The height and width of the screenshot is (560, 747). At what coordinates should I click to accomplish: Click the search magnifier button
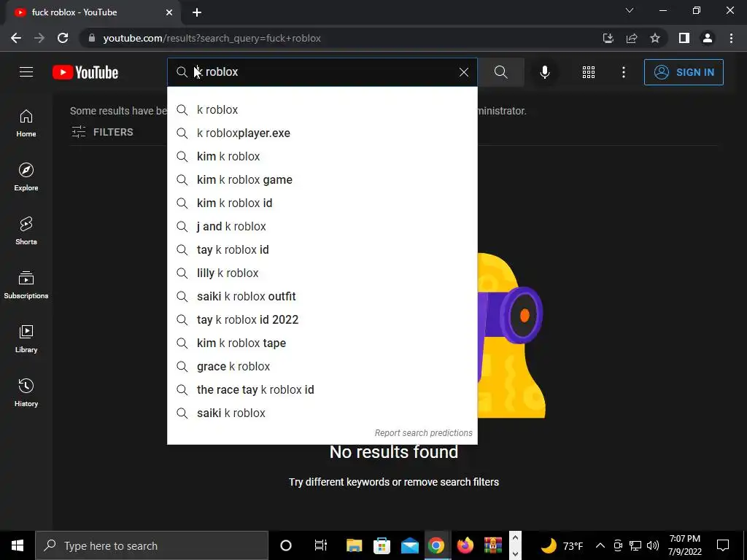click(500, 72)
